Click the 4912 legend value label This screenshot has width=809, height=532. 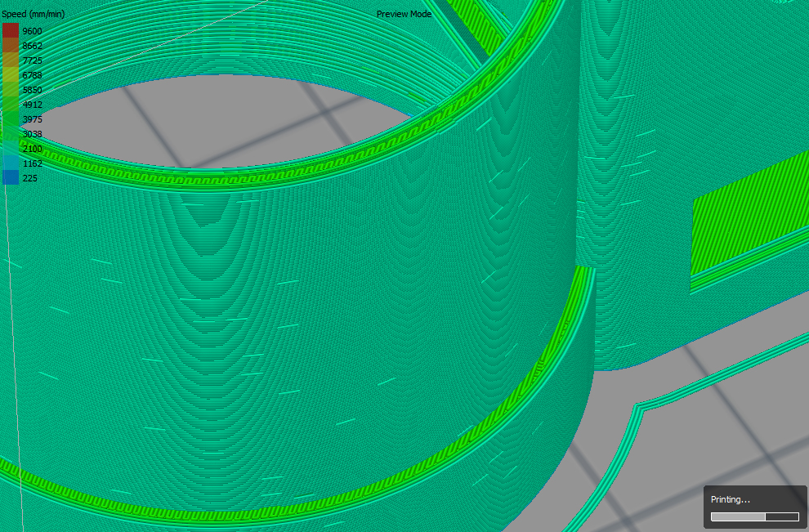(33, 105)
